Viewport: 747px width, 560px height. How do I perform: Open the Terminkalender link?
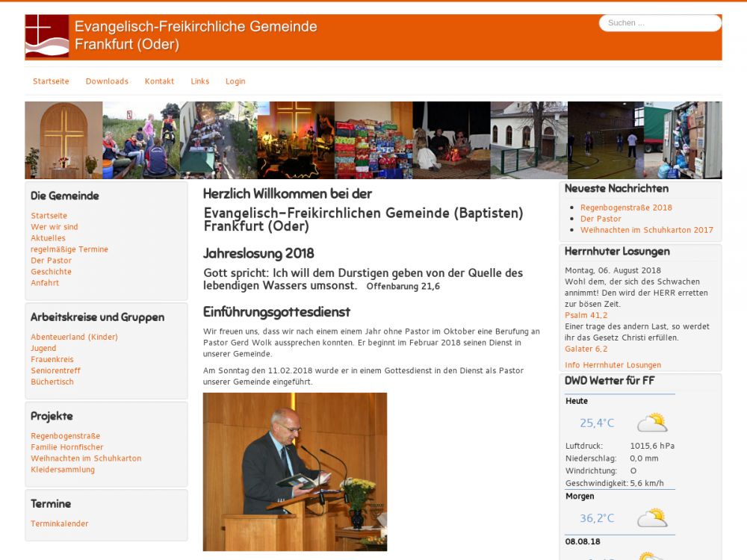(60, 524)
